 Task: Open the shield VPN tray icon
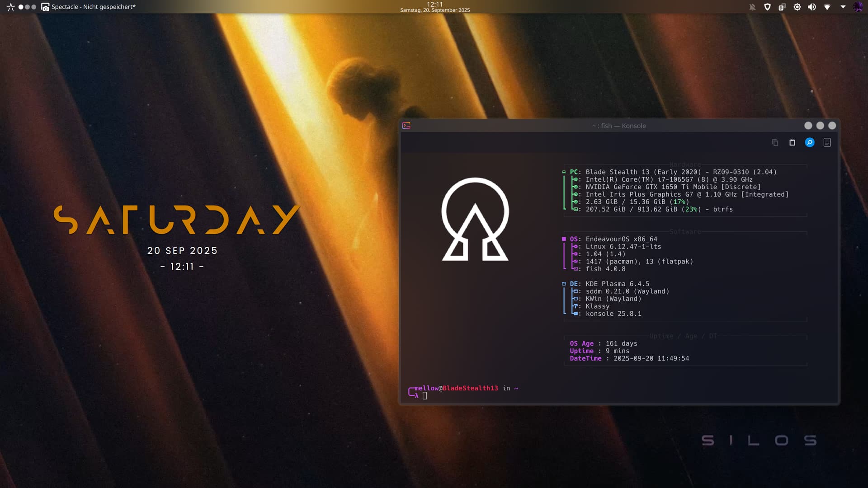pos(767,7)
